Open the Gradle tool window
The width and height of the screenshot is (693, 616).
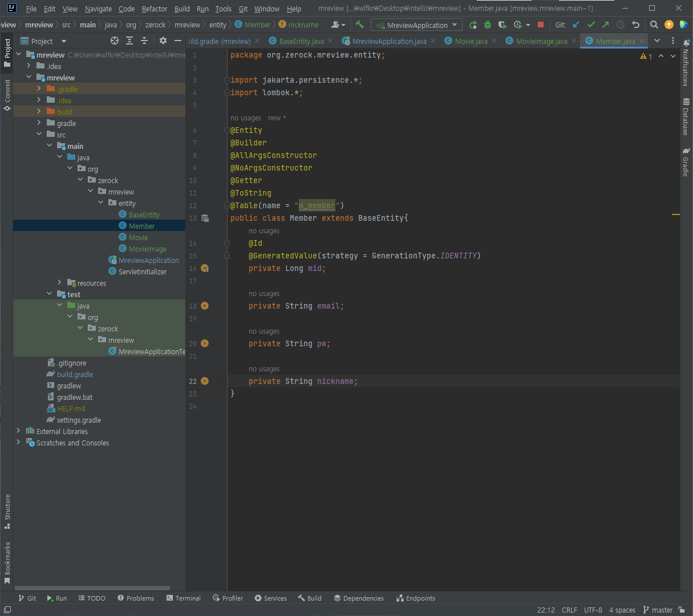click(x=686, y=163)
